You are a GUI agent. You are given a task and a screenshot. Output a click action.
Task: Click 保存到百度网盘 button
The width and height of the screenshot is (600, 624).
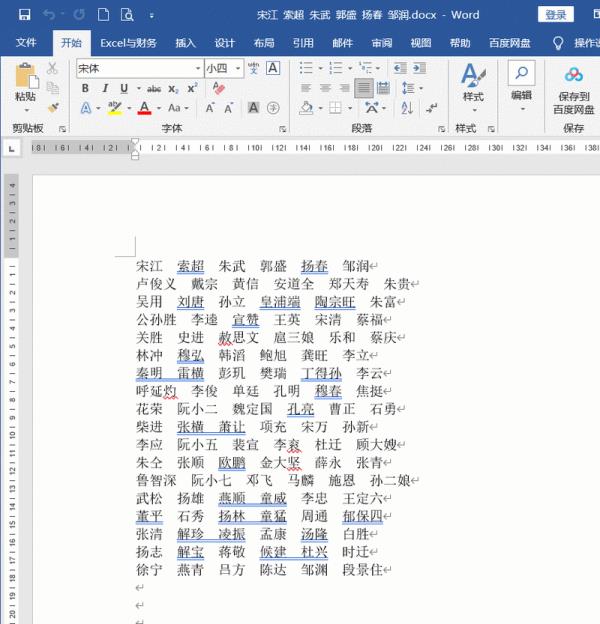pyautogui.click(x=573, y=91)
